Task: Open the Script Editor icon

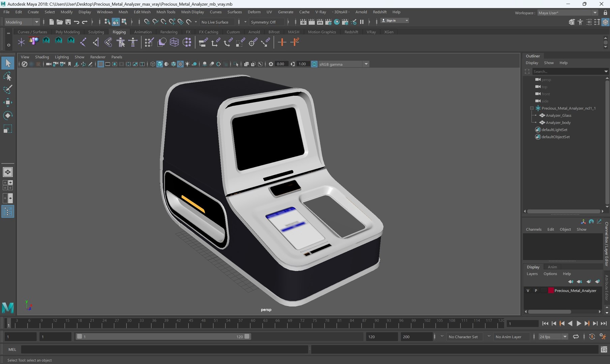Action: 604,350
